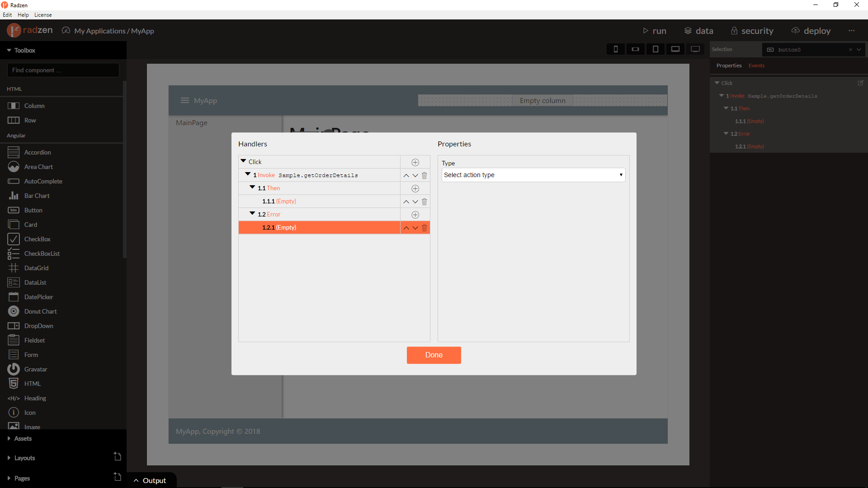Click the Find component search field
868x488 pixels.
[x=63, y=70]
